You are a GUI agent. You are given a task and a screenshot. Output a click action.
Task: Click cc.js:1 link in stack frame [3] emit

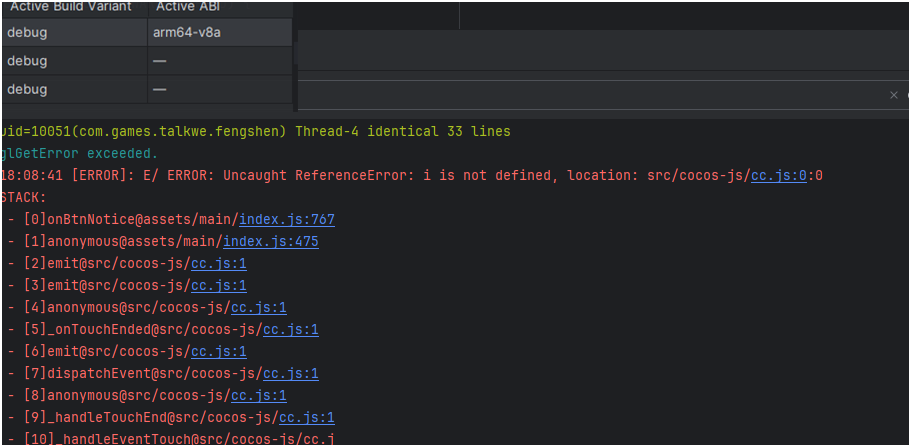pos(218,285)
